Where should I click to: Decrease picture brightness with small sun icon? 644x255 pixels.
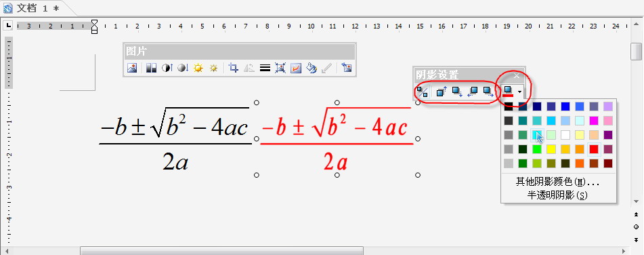click(x=213, y=68)
